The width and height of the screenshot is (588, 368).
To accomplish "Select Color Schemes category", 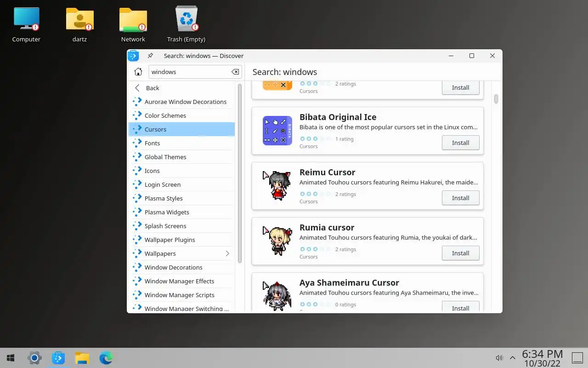I will 182,115.
